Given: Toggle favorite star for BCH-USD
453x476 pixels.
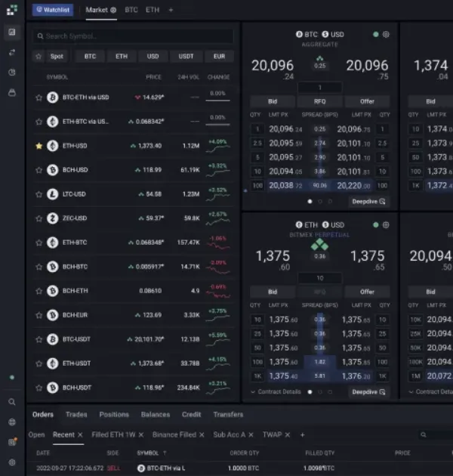Looking at the screenshot, I should (39, 170).
